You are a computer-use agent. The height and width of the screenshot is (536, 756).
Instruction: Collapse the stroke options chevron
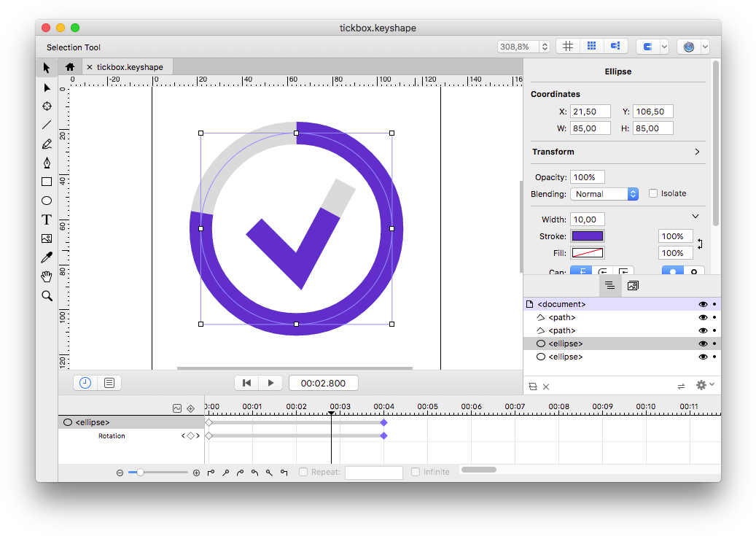[696, 216]
